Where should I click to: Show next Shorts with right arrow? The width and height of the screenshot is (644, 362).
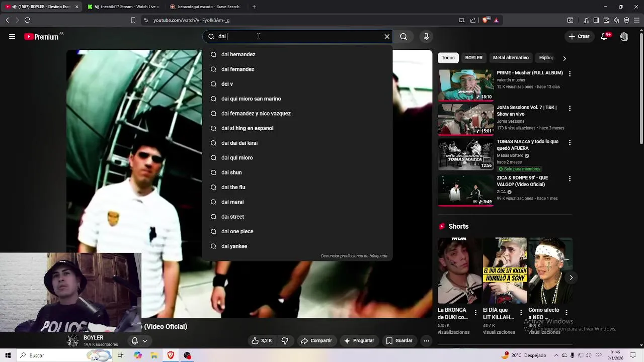pos(571,278)
